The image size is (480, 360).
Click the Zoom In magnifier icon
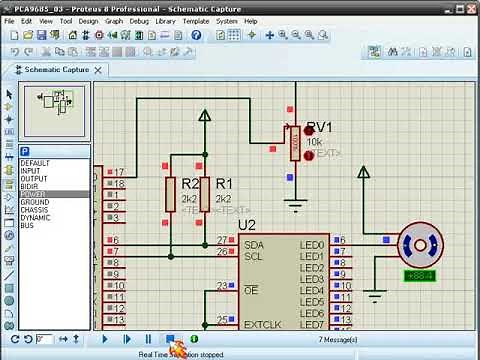(283, 35)
